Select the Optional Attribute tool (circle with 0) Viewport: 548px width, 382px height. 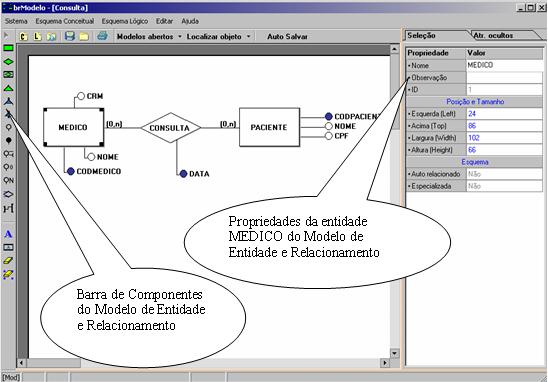point(8,167)
